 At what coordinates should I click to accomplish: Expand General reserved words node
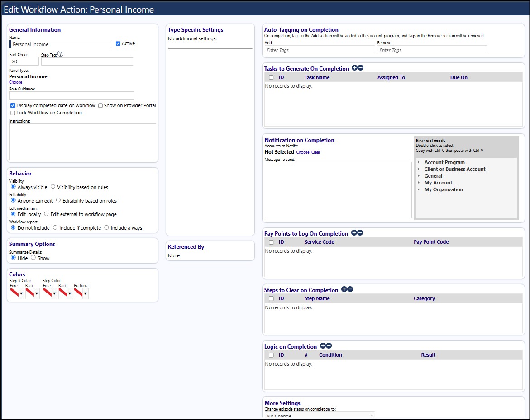[419, 176]
